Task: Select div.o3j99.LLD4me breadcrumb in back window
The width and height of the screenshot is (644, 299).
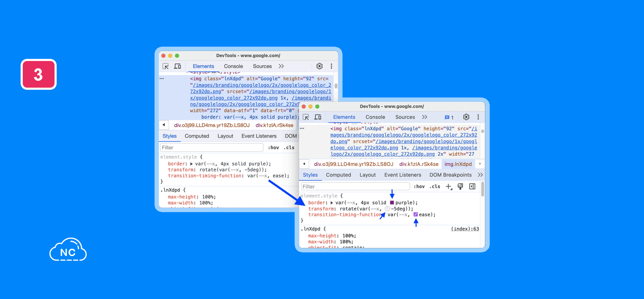Action: [212, 125]
